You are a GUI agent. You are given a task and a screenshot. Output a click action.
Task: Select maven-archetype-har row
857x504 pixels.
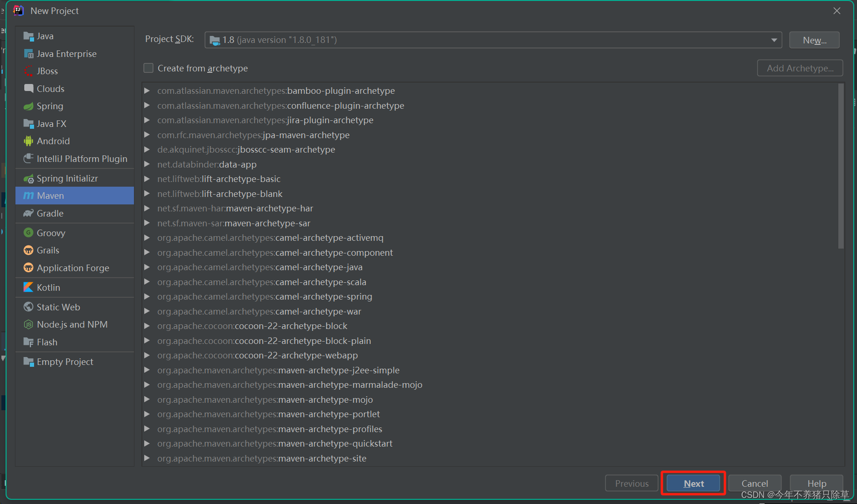[490, 208]
